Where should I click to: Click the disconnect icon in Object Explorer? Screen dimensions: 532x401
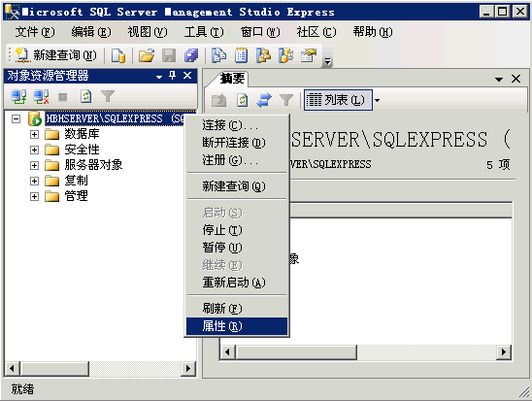tap(41, 97)
